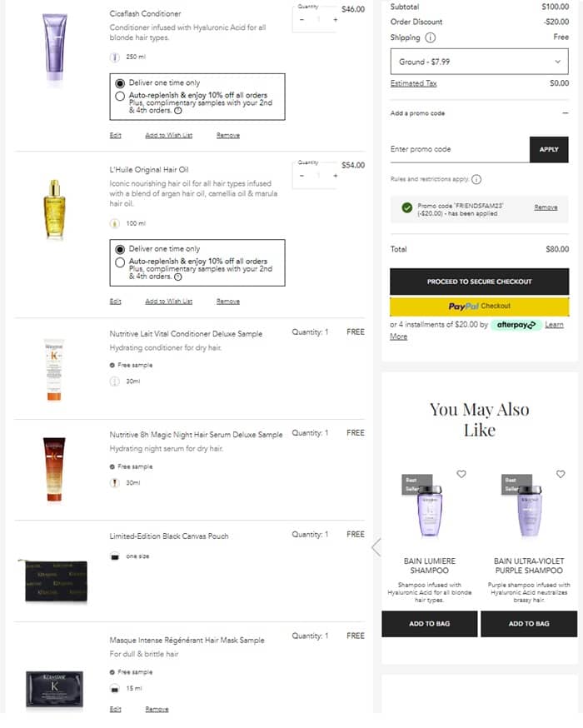This screenshot has width=583, height=728.
Task: Open the Ground - $7.99 shipping dropdown
Action: (479, 62)
